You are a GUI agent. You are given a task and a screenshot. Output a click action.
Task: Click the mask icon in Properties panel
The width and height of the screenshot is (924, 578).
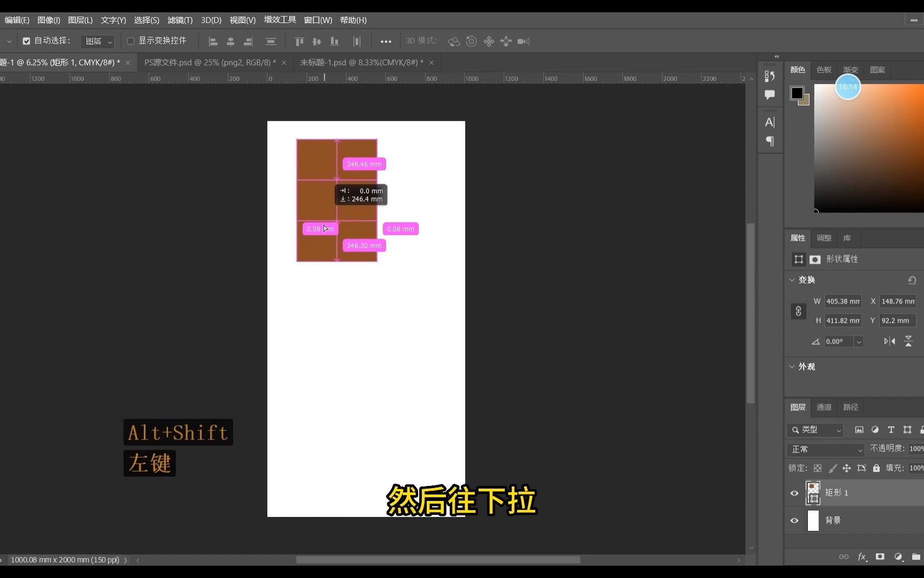815,259
